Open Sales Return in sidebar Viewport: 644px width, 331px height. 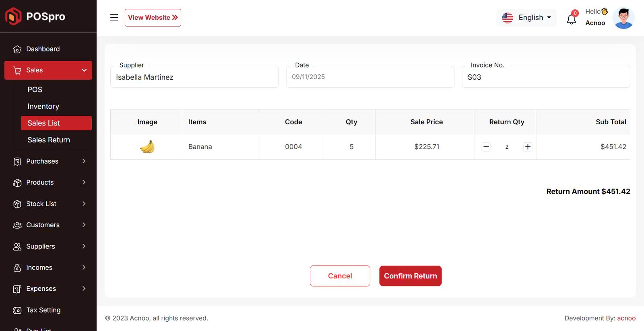tap(49, 140)
